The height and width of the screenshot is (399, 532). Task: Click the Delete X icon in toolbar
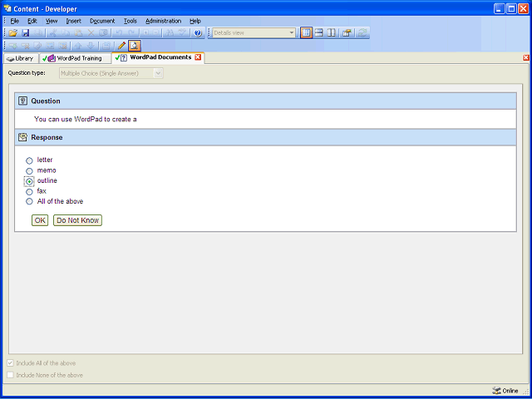point(91,33)
